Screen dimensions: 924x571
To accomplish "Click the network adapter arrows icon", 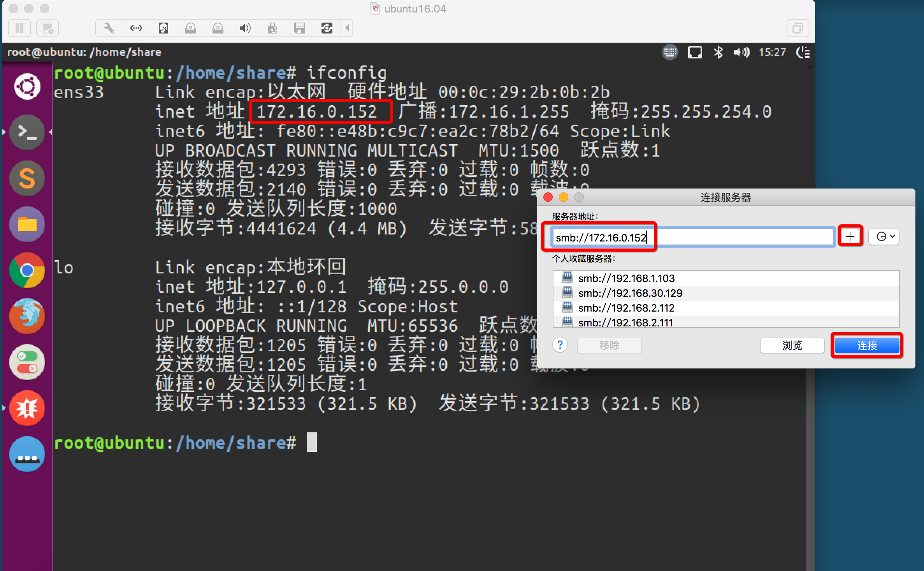I will (136, 28).
